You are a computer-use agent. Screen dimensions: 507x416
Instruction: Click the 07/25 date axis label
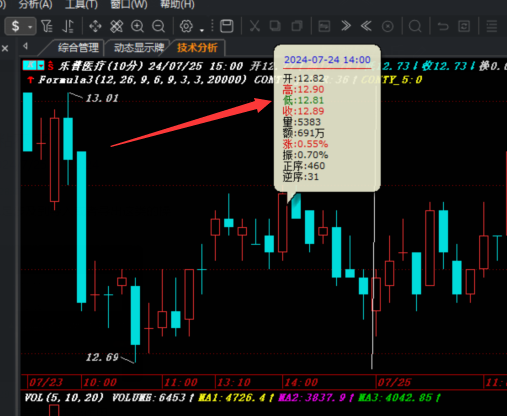pos(395,382)
